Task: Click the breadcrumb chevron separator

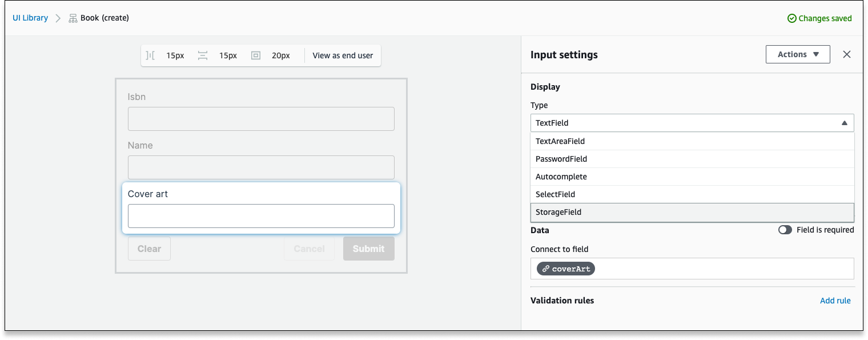Action: 58,18
